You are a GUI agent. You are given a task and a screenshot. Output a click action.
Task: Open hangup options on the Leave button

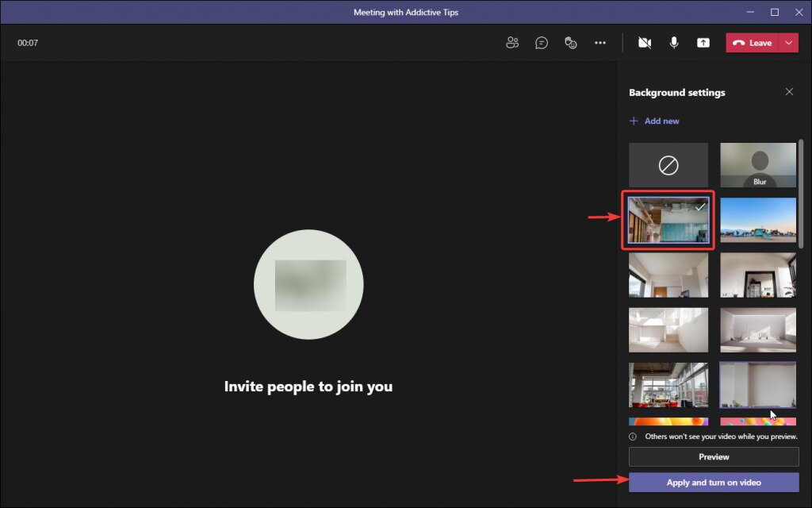click(788, 42)
